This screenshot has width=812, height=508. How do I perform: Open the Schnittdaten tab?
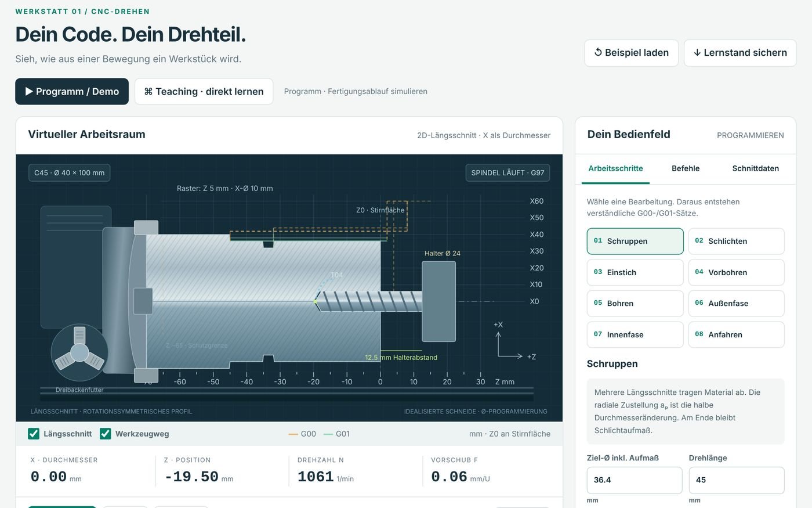(755, 168)
